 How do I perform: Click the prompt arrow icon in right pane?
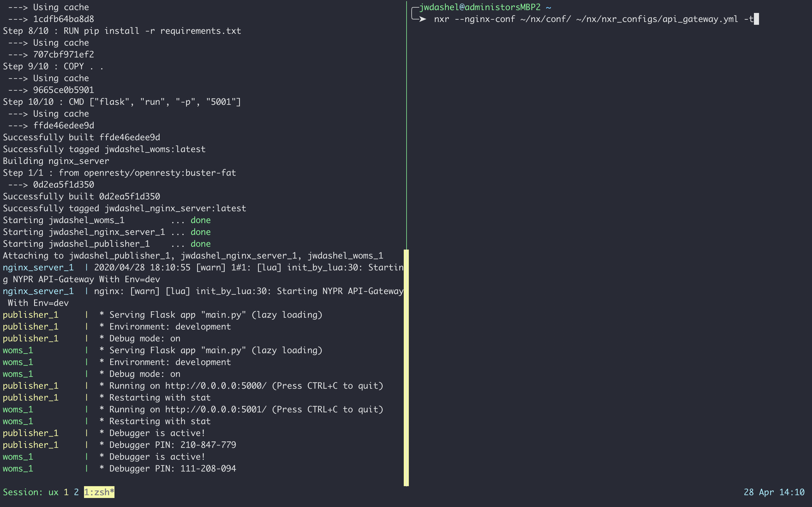(x=422, y=19)
